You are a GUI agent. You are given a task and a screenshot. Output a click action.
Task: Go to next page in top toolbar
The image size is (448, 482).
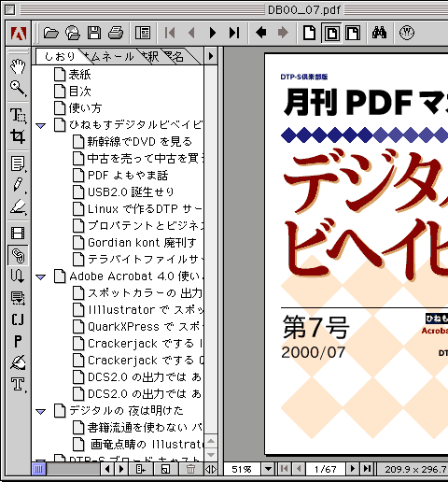click(213, 33)
